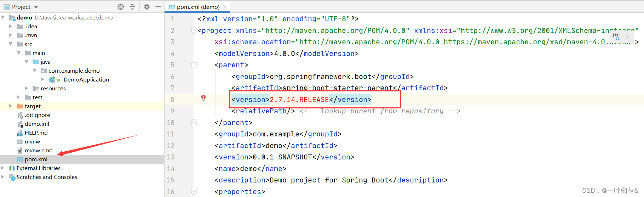
Task: Dismiss the Maven reload popup
Action: coord(628,37)
